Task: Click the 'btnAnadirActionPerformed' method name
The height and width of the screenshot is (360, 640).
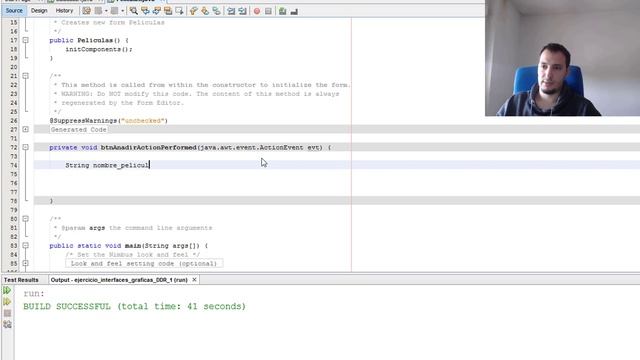Action: click(x=149, y=147)
